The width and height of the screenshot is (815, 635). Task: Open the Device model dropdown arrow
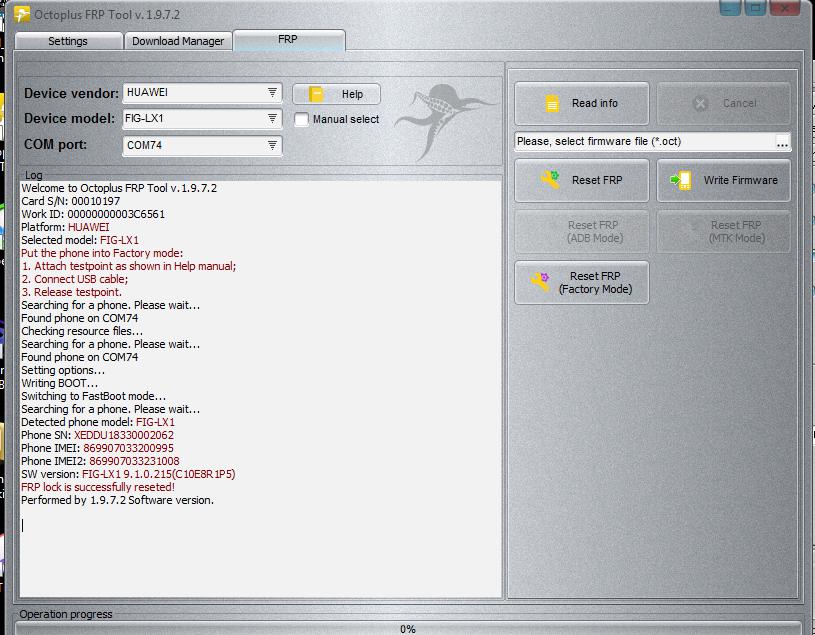click(272, 118)
